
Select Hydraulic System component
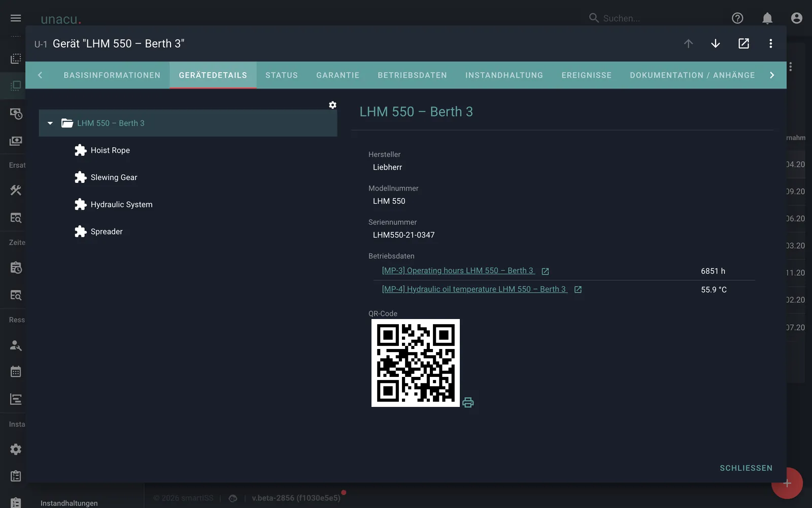[x=121, y=204]
